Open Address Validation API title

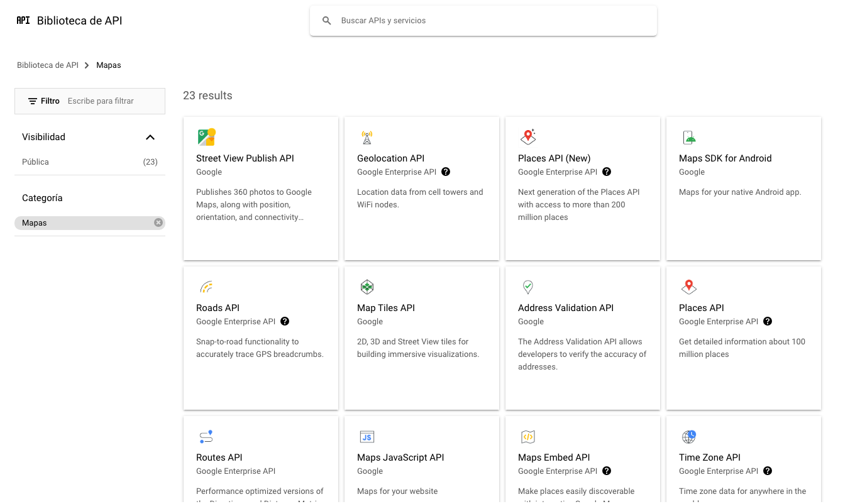click(566, 308)
